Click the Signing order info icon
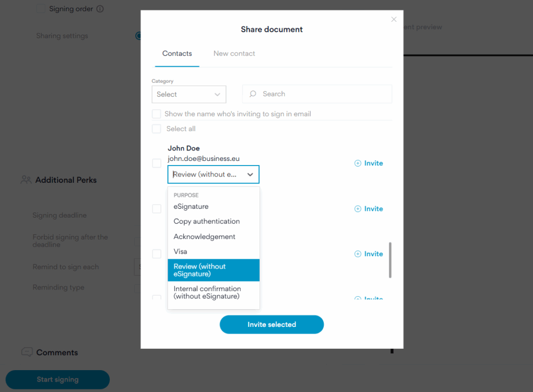 tap(100, 9)
